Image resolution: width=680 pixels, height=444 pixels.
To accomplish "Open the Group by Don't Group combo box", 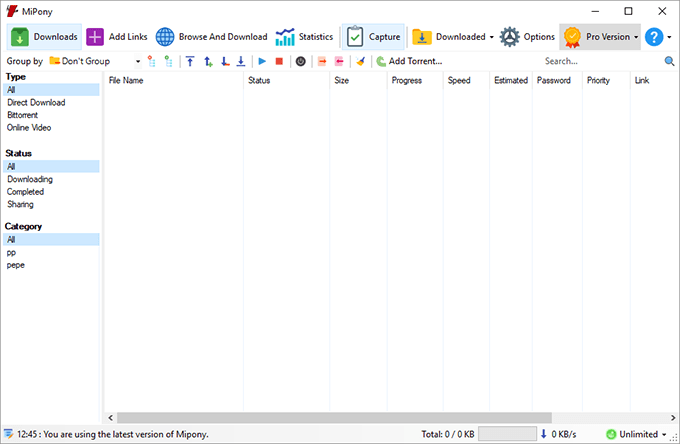I will click(95, 61).
